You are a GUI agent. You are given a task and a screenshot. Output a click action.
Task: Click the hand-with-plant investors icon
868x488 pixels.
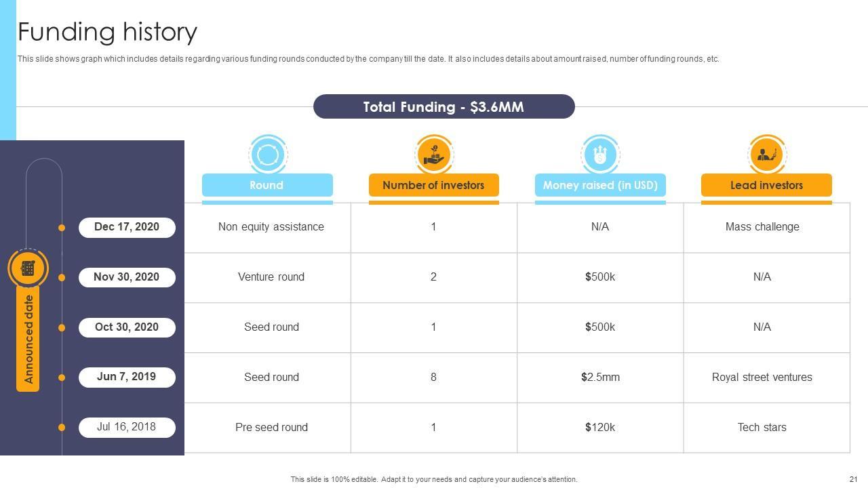pos(433,155)
